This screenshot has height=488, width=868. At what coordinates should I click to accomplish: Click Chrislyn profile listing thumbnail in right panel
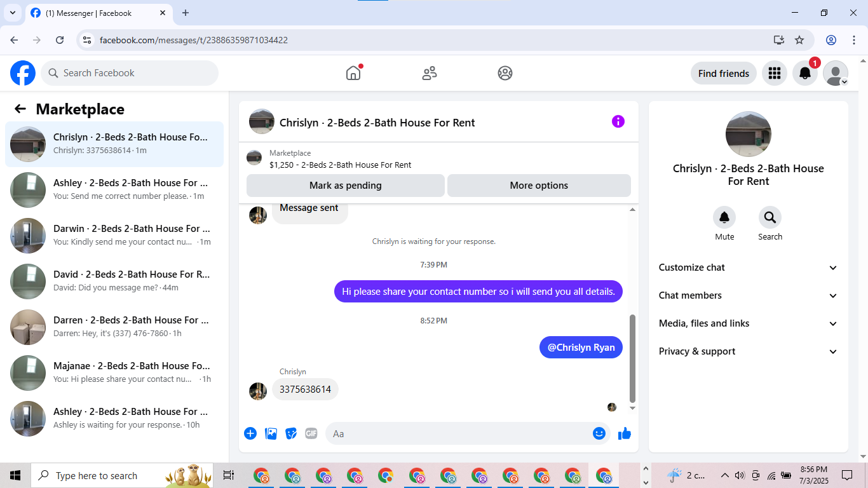(x=749, y=134)
